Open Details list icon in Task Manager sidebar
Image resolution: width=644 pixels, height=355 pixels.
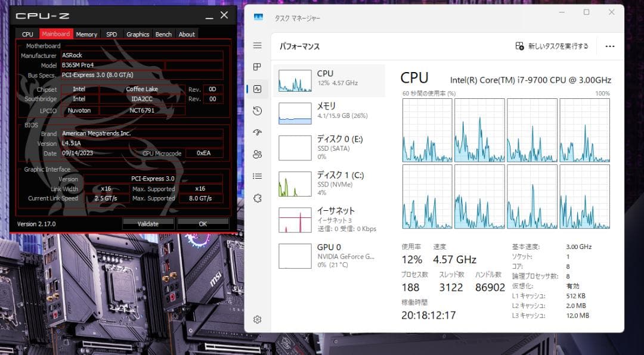click(x=258, y=176)
